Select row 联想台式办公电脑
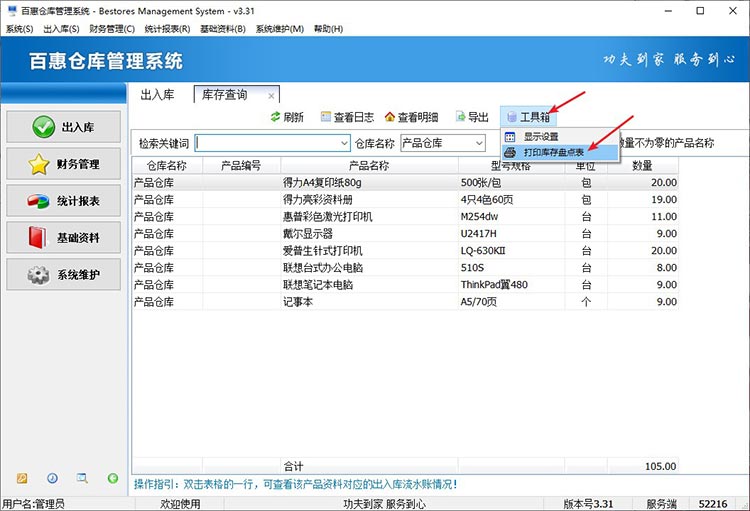Screen dimensions: 750x511 point(405,267)
